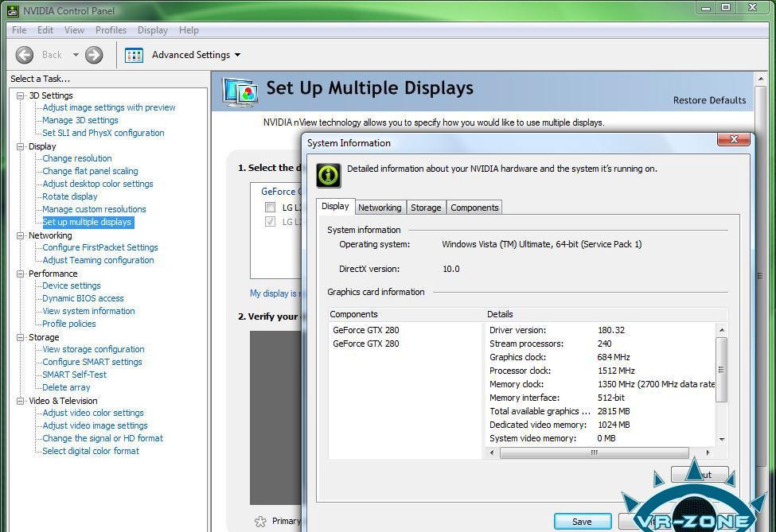Click the second grayed LG display checkbox
The height and width of the screenshot is (532, 776).
pos(271,221)
